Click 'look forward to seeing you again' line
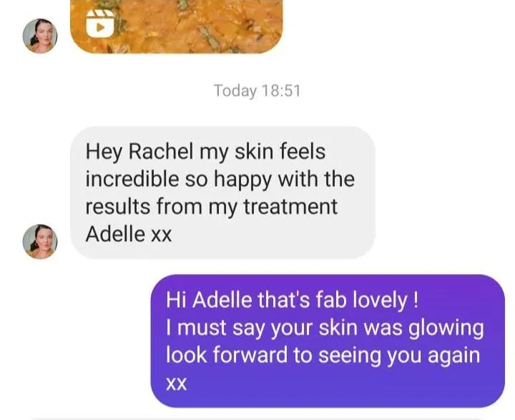Viewport: 515px width, 420px height. coord(323,356)
